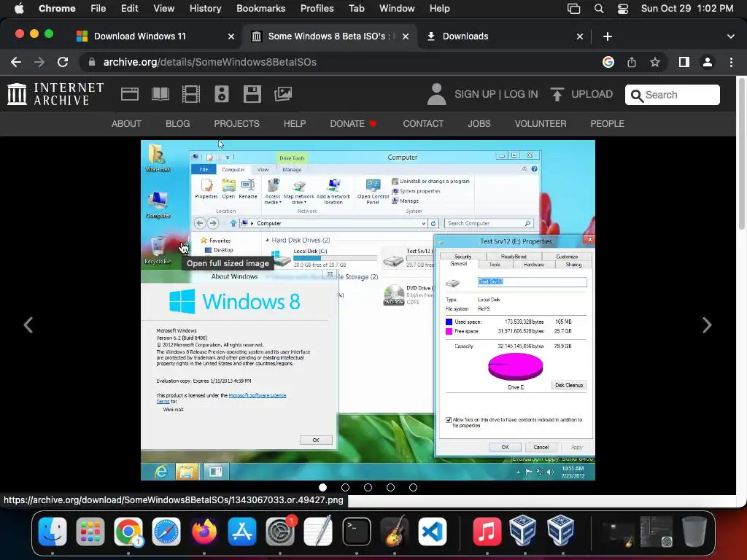Select the fifth carousel dot
Viewport: 747px width, 560px height.
(413, 487)
